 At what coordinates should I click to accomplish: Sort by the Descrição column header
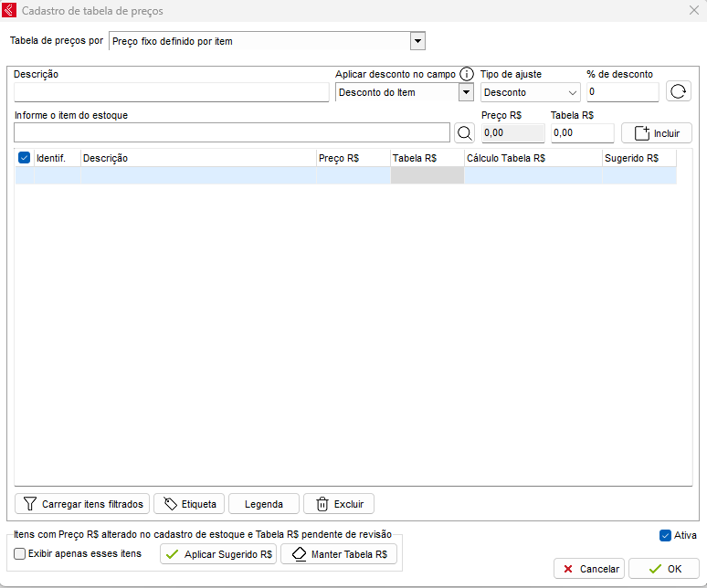pyautogui.click(x=197, y=158)
